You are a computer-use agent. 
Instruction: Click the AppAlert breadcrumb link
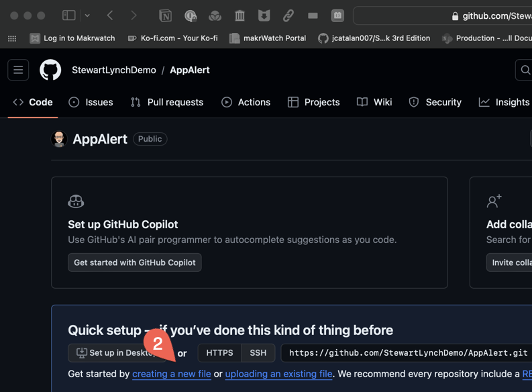click(190, 70)
